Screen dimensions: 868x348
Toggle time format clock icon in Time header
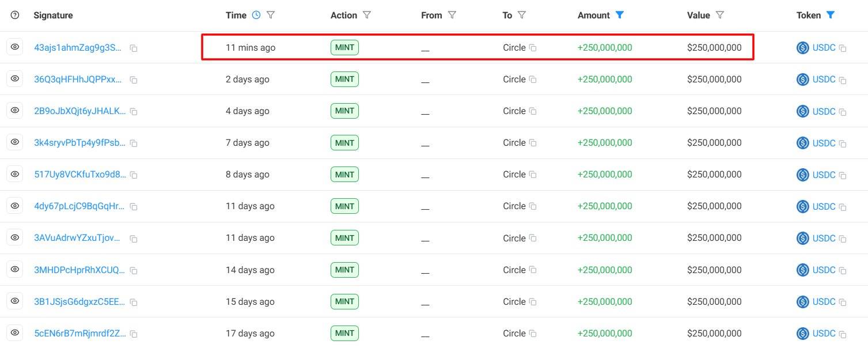point(256,16)
